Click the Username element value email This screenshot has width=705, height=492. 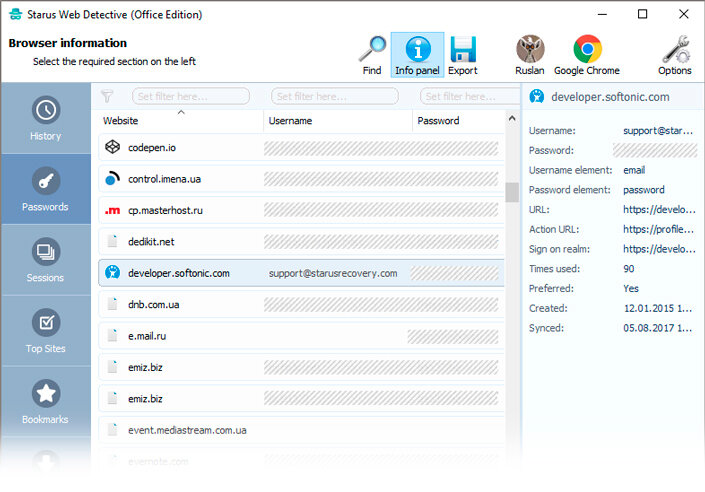634,170
